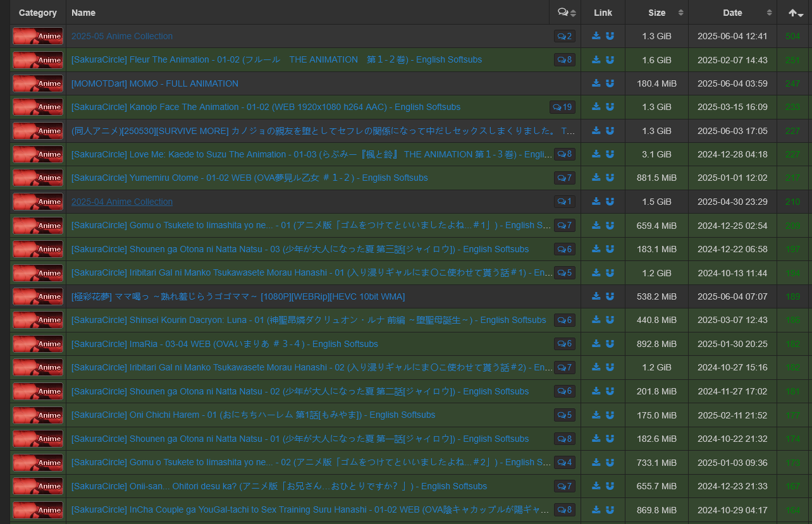This screenshot has height=524, width=812.
Task: Click the date 2025-02-11 21:52
Action: [732, 415]
